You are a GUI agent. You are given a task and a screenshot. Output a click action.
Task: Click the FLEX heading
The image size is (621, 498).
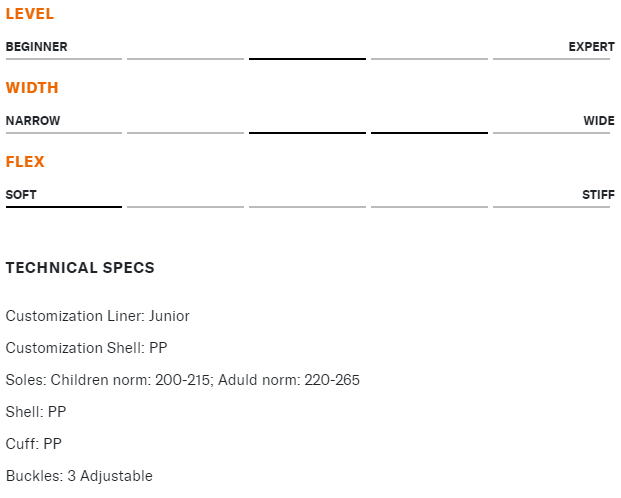click(x=25, y=162)
